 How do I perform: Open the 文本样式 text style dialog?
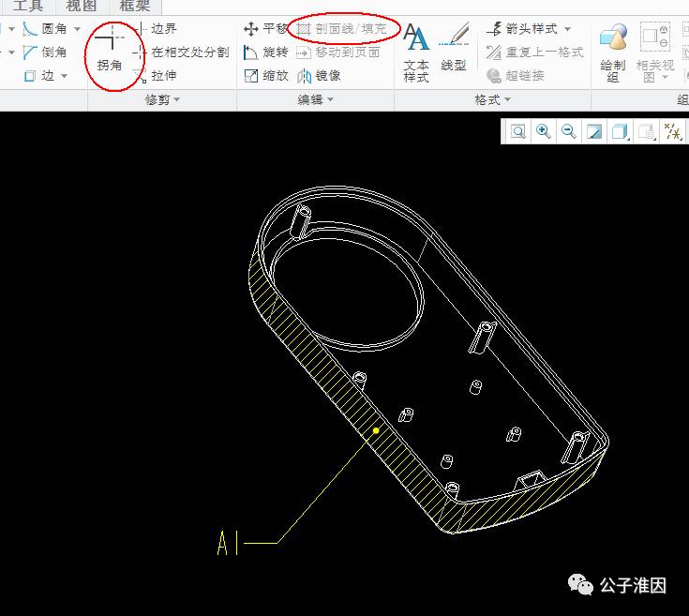416,53
